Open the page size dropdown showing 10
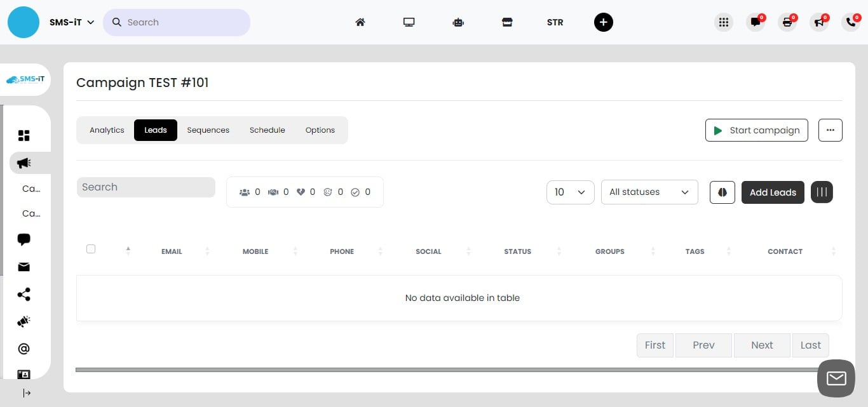This screenshot has height=407, width=868. [569, 192]
